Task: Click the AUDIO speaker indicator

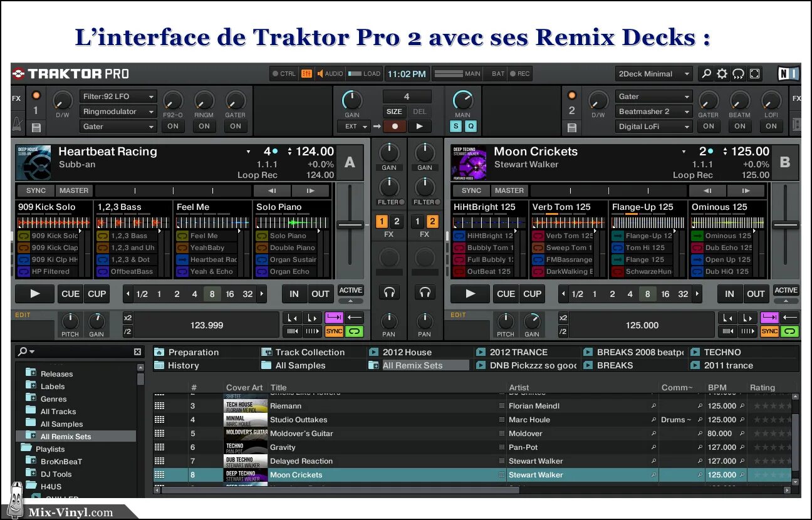Action: (x=330, y=74)
